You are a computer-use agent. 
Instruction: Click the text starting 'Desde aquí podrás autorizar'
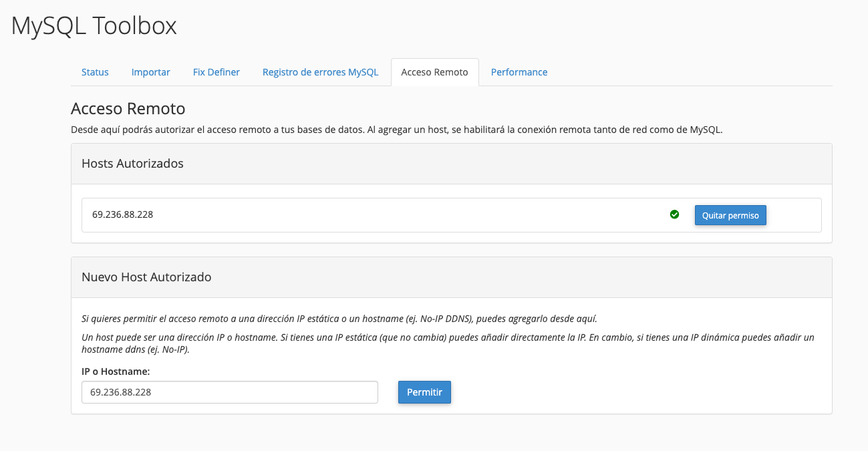(x=397, y=130)
